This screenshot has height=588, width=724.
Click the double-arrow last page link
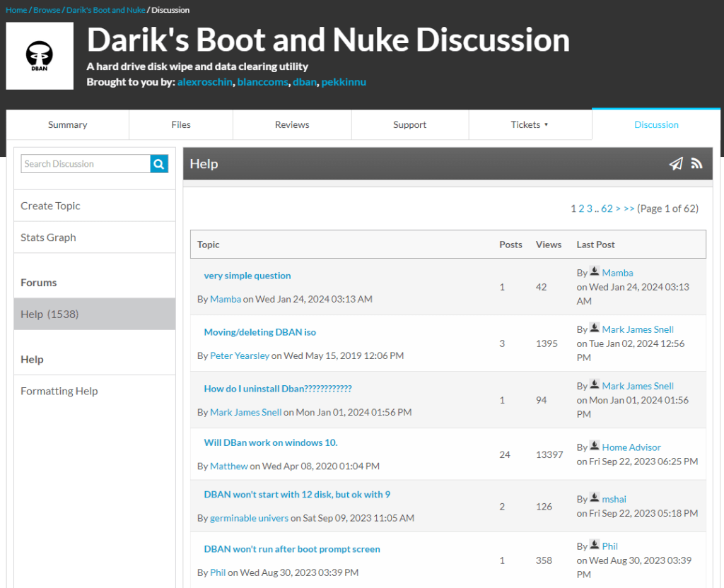[x=629, y=208]
